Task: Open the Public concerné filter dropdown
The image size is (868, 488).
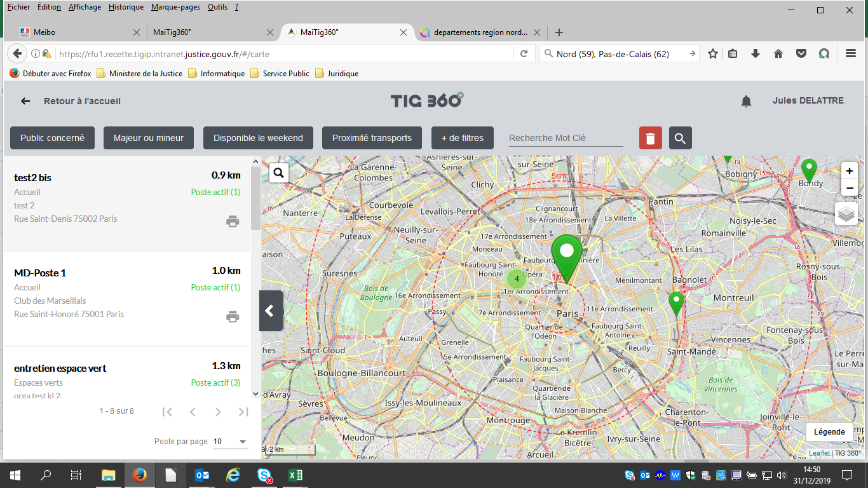Action: tap(52, 138)
